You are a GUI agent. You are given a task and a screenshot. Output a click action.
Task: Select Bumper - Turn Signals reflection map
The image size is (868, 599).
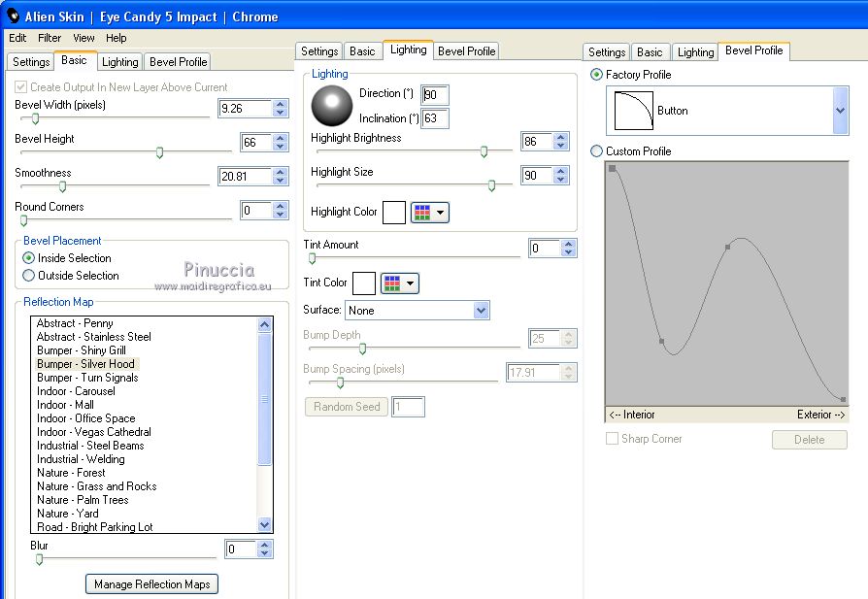click(87, 378)
